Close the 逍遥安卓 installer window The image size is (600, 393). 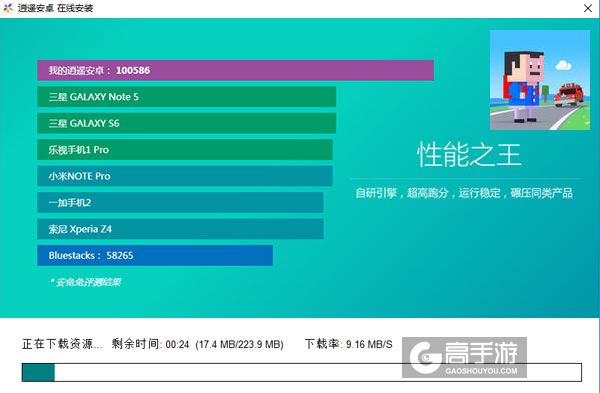pyautogui.click(x=588, y=8)
